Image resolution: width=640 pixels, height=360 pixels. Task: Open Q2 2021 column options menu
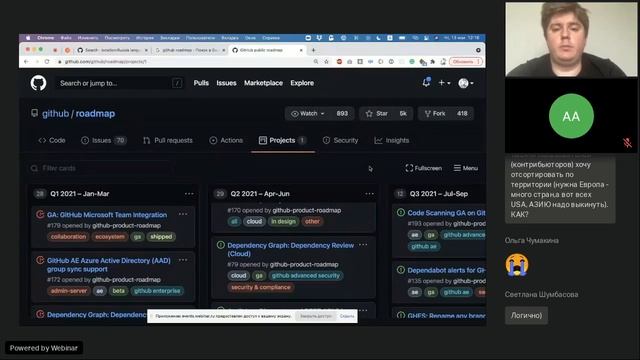(x=369, y=194)
